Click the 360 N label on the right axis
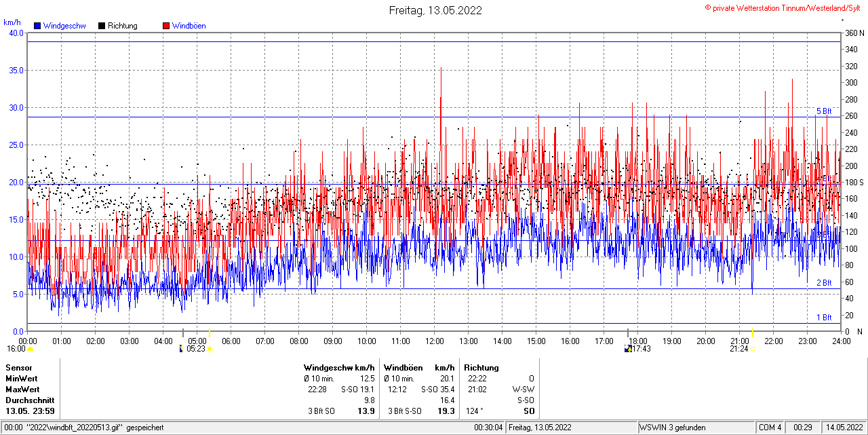868x435 pixels. (x=854, y=33)
